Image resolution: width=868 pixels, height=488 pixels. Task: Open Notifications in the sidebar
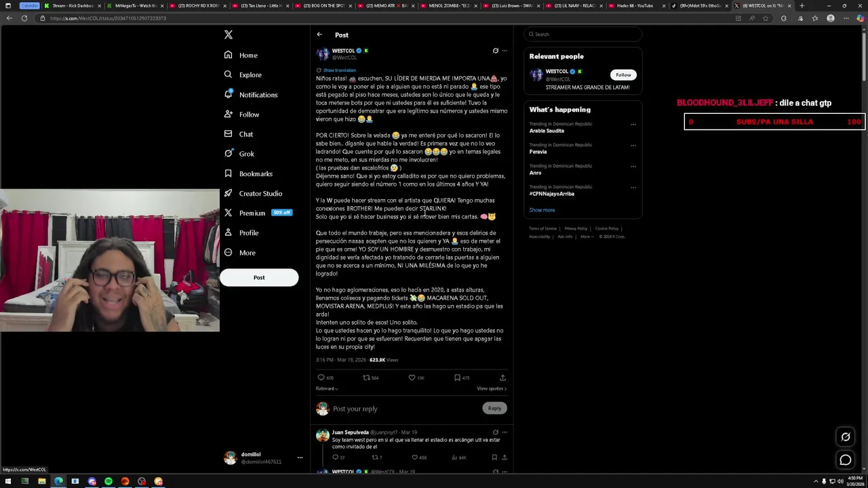coord(251,95)
